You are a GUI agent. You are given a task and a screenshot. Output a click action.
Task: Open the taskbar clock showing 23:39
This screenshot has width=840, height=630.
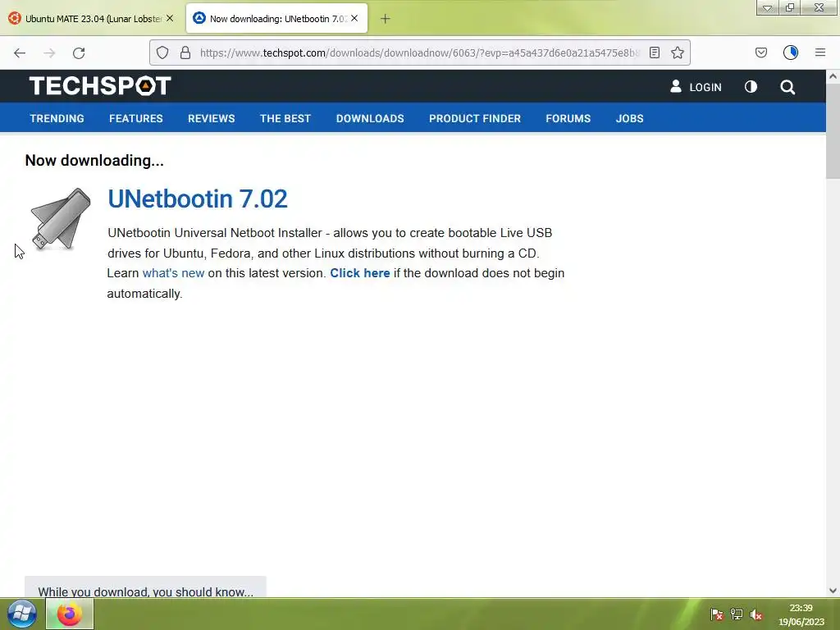[x=801, y=614]
